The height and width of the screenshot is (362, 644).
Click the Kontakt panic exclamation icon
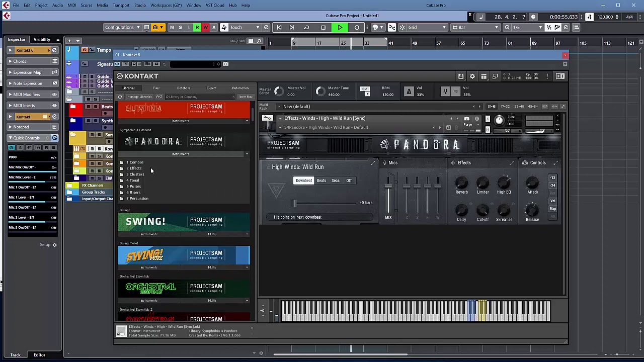546,76
